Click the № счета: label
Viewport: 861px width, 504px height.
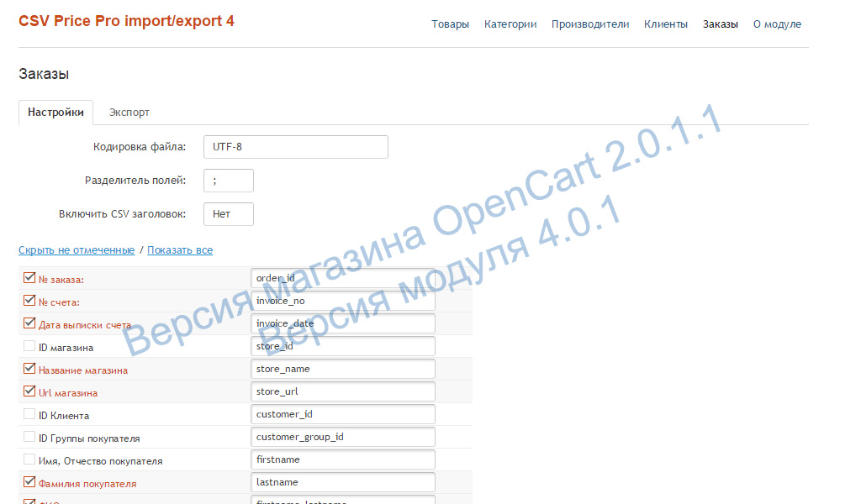59,302
